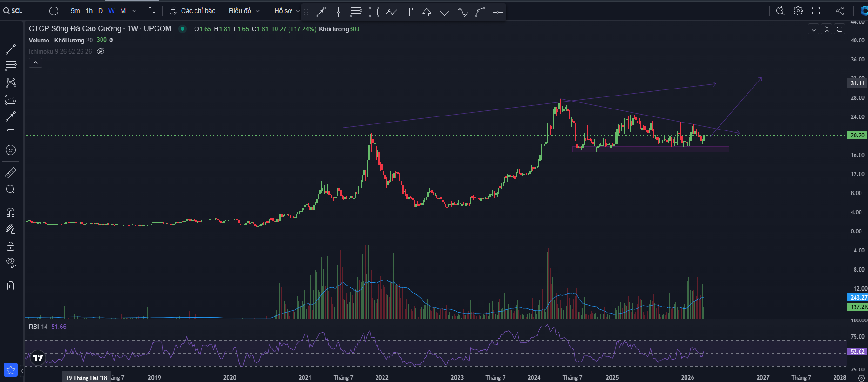Open the TradingView logo link
This screenshot has width=868, height=382.
(38, 358)
